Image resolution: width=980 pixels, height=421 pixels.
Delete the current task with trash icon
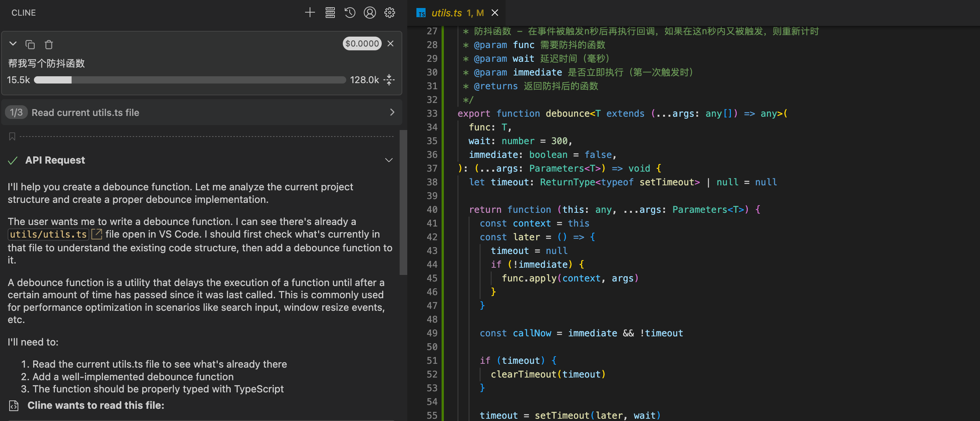[x=49, y=44]
